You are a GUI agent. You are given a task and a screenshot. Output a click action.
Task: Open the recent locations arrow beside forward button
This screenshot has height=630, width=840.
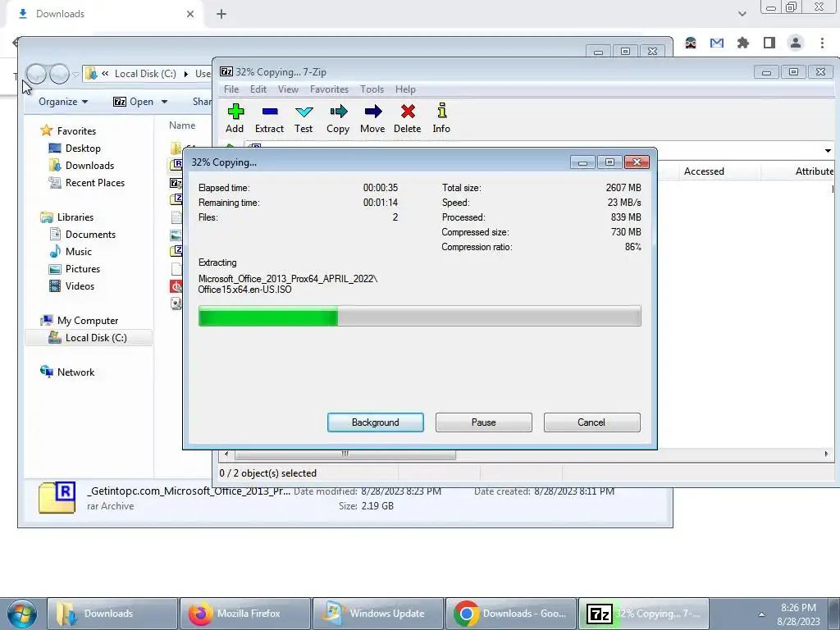point(75,75)
